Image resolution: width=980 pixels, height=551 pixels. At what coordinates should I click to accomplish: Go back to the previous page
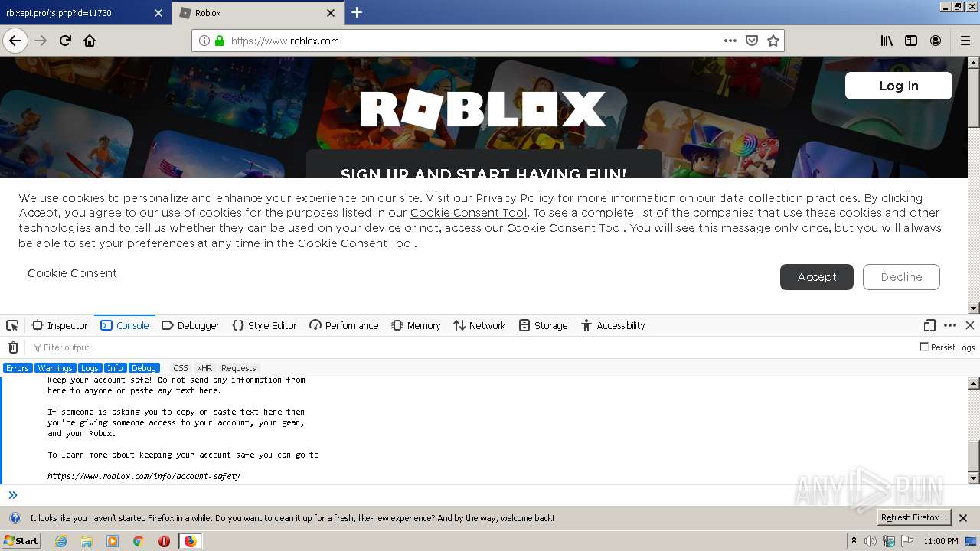tap(15, 41)
